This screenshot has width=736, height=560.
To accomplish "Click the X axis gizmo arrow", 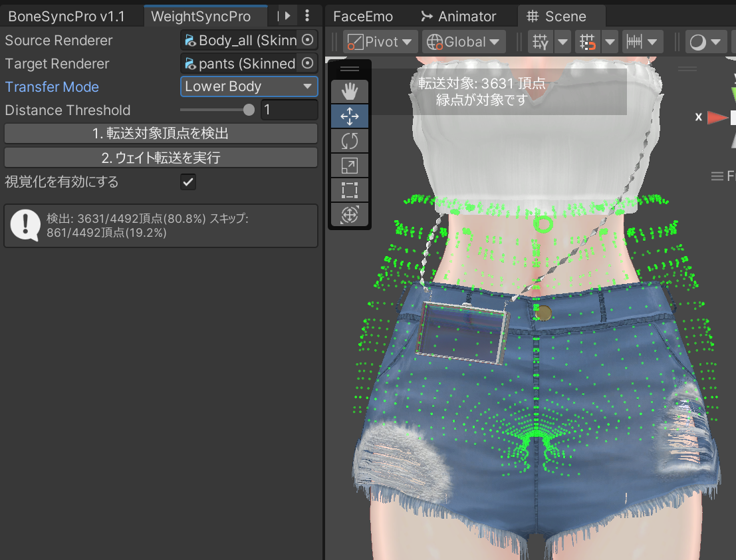I will coord(717,117).
